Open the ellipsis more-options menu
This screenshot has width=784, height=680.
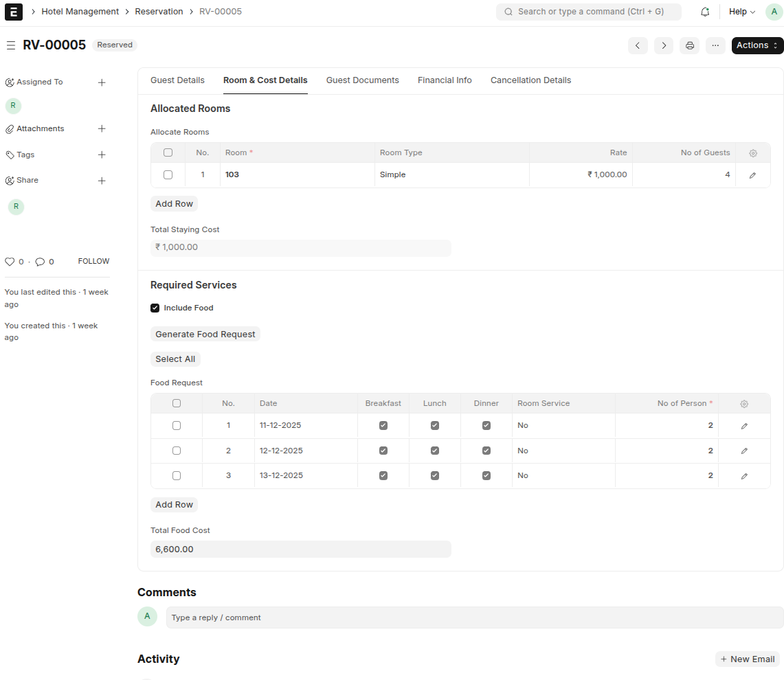pyautogui.click(x=715, y=45)
